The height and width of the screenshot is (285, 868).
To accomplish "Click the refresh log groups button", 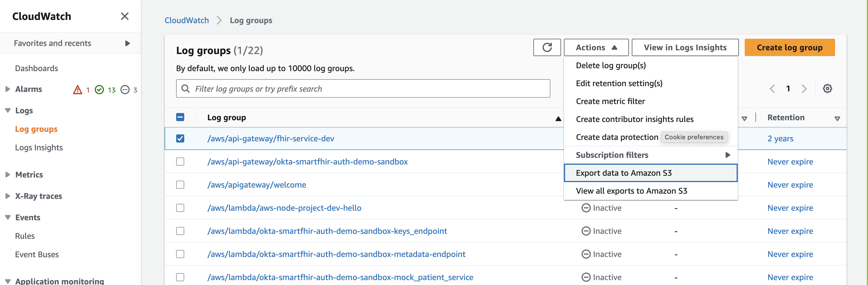I will click(547, 48).
